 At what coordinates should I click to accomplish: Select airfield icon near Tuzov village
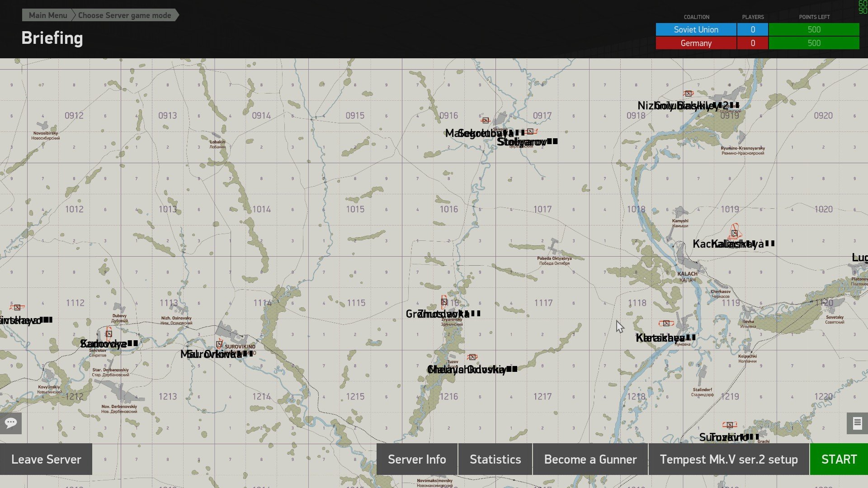472,357
